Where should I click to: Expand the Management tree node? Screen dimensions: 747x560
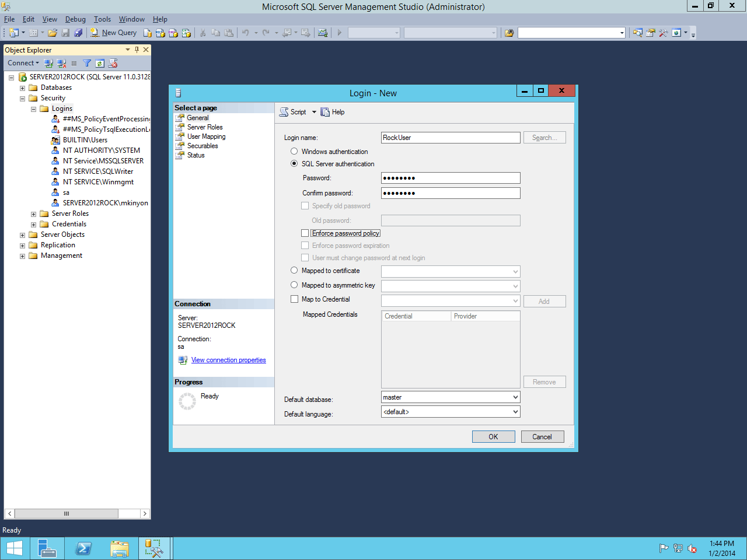(22, 256)
